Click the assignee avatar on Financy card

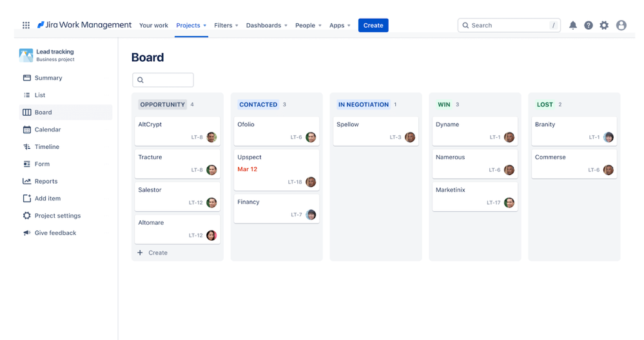point(311,214)
